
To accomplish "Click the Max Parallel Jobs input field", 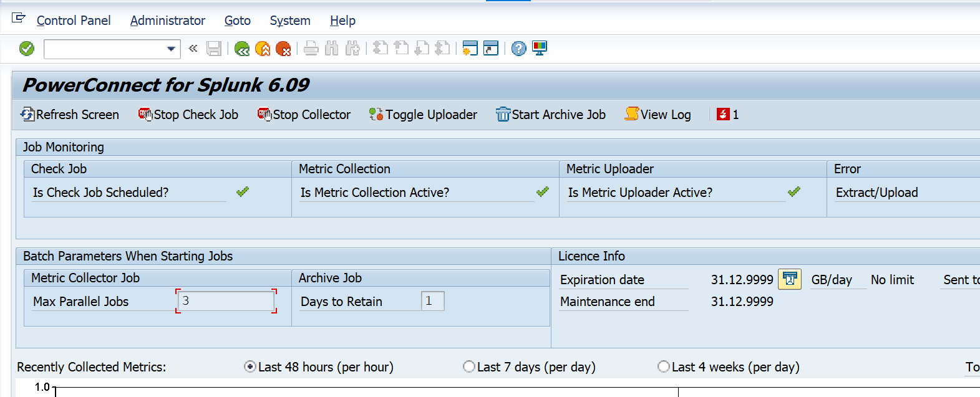I will pos(226,301).
